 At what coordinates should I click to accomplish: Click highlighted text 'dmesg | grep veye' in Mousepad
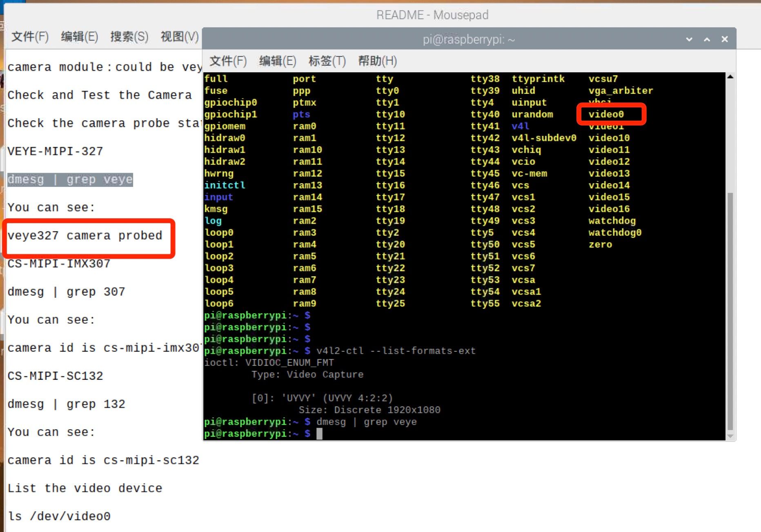pos(70,180)
